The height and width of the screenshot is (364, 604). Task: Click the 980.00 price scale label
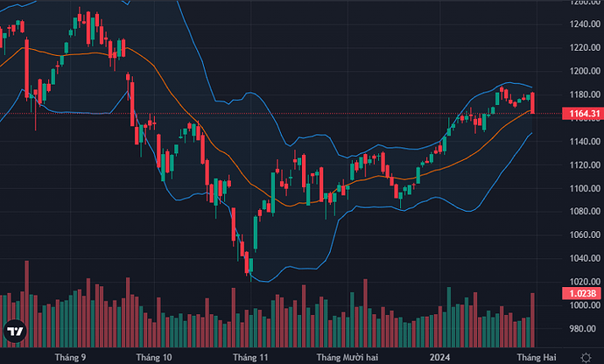coord(581,329)
